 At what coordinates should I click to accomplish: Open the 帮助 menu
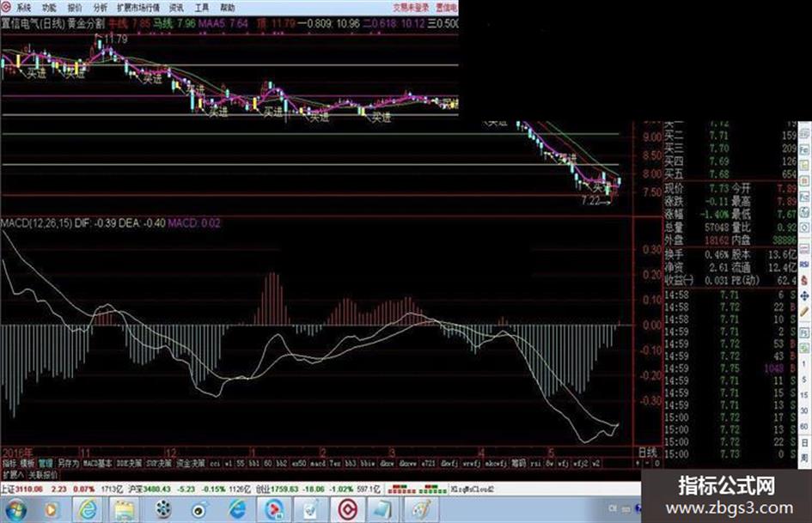pos(228,8)
